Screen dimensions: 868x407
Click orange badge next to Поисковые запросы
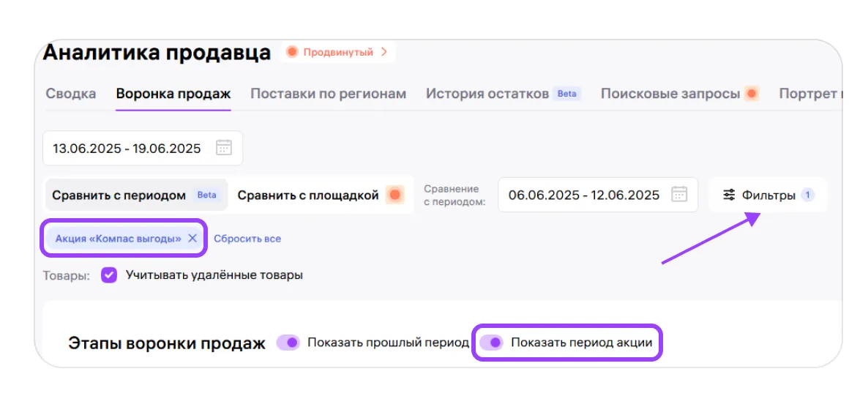click(x=751, y=94)
